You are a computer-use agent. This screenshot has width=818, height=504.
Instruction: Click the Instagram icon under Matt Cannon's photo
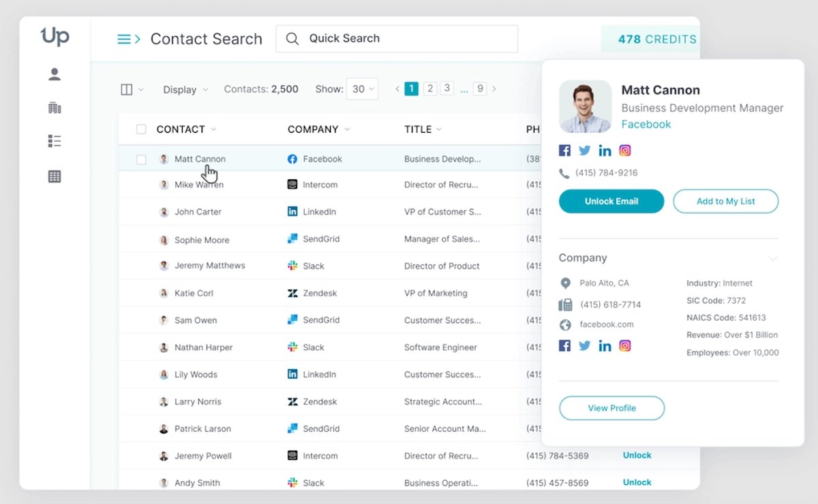click(625, 151)
